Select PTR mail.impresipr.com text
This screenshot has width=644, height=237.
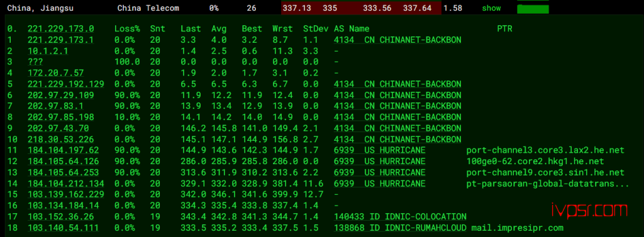coord(517,228)
